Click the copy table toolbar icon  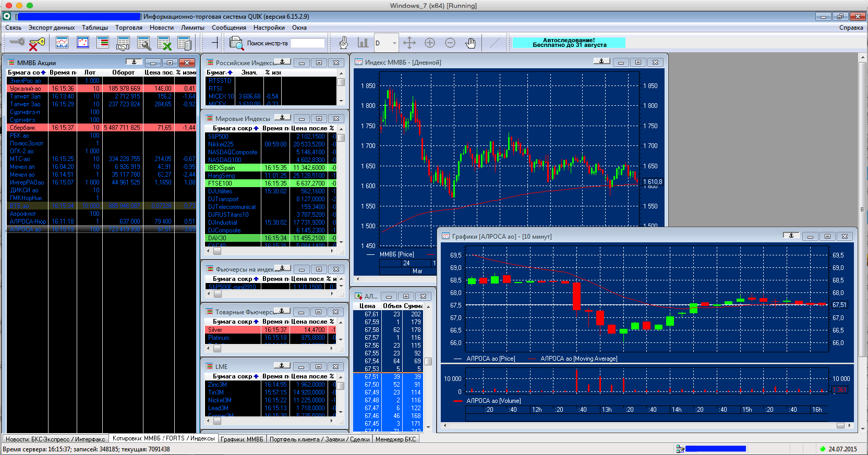pyautogui.click(x=184, y=43)
